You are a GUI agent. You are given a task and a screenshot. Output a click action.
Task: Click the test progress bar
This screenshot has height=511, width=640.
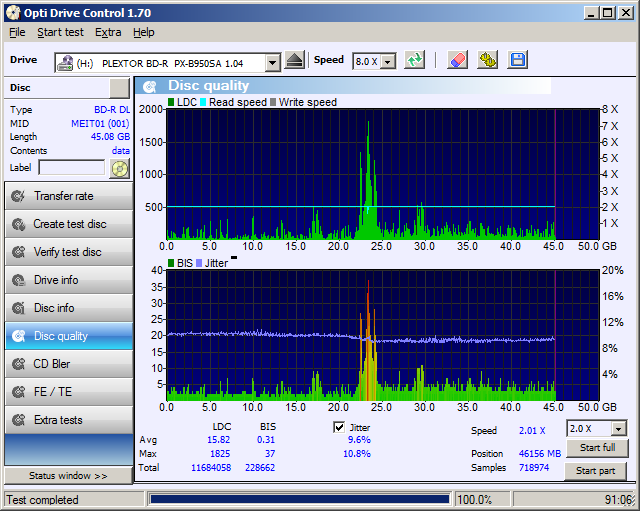coord(300,499)
